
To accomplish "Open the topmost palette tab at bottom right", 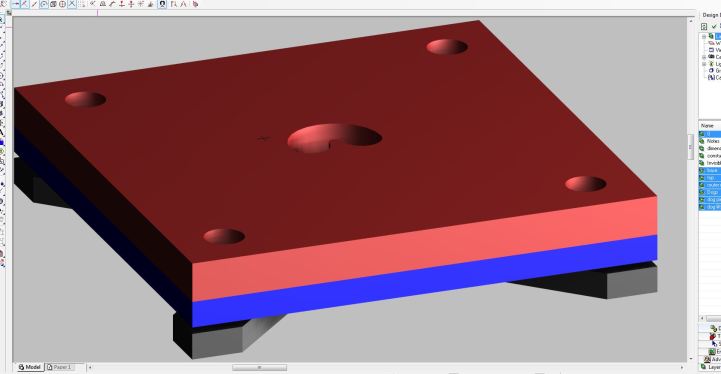I will [x=710, y=328].
